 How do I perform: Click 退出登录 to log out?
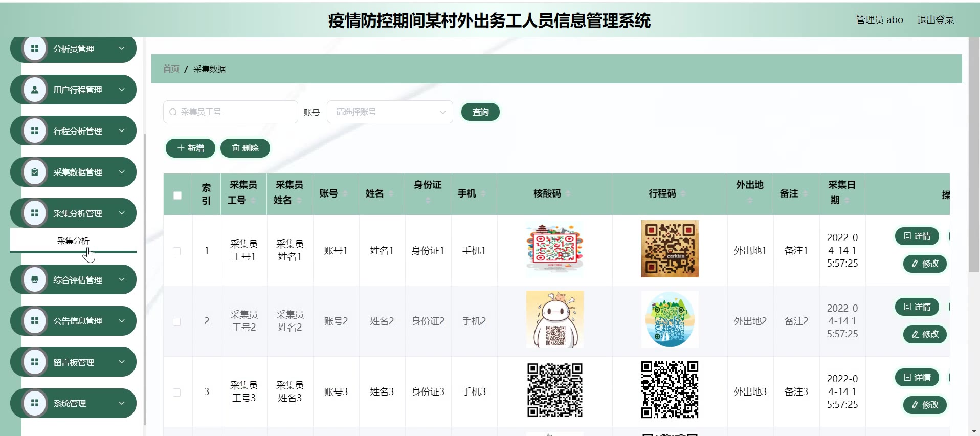coord(936,20)
